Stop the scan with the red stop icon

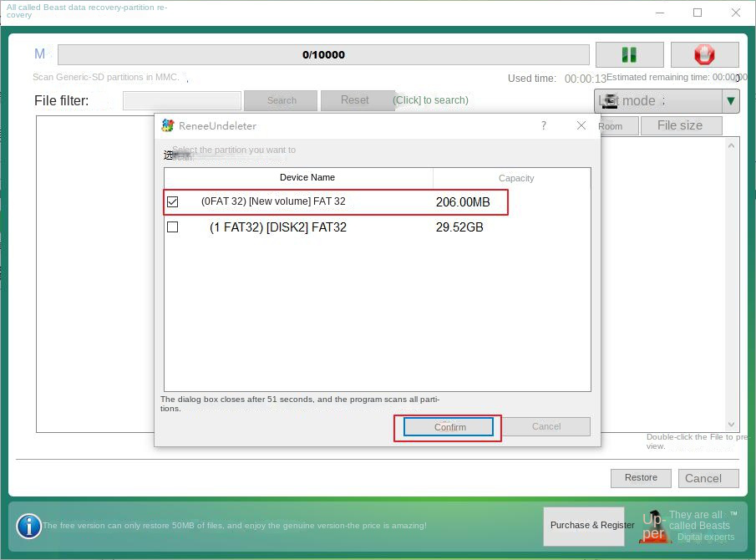pos(704,54)
